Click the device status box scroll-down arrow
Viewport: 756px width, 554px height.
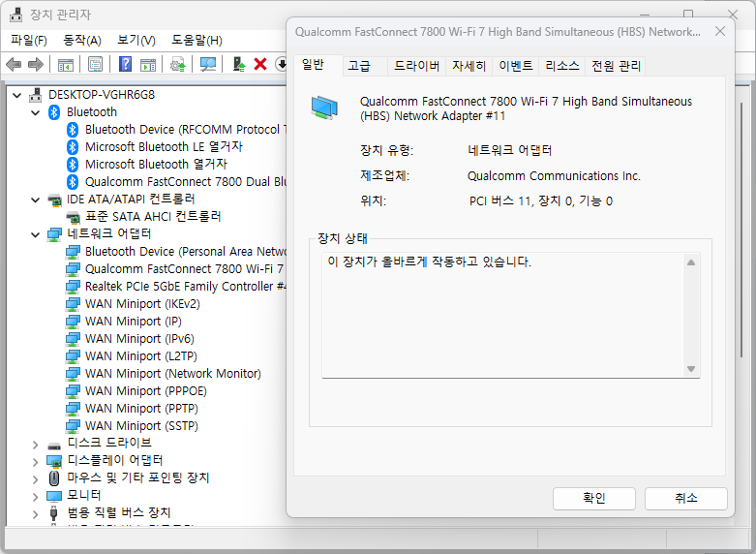[691, 369]
